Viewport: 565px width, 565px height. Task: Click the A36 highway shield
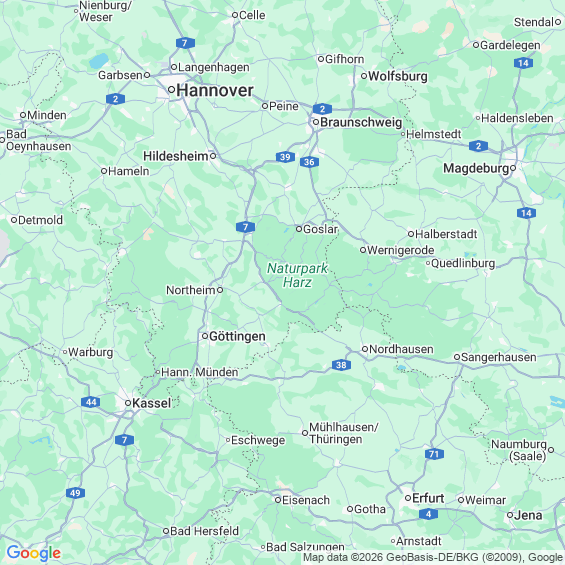(309, 162)
